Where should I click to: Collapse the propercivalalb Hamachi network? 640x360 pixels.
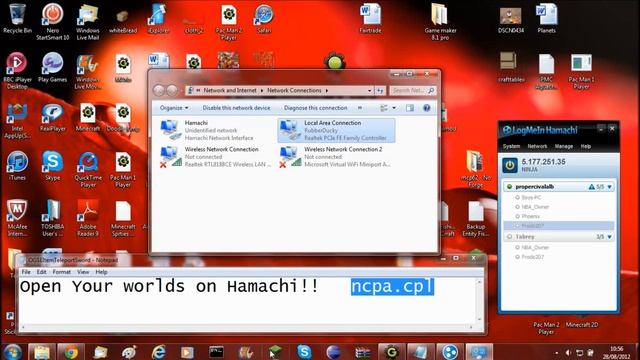pyautogui.click(x=609, y=187)
